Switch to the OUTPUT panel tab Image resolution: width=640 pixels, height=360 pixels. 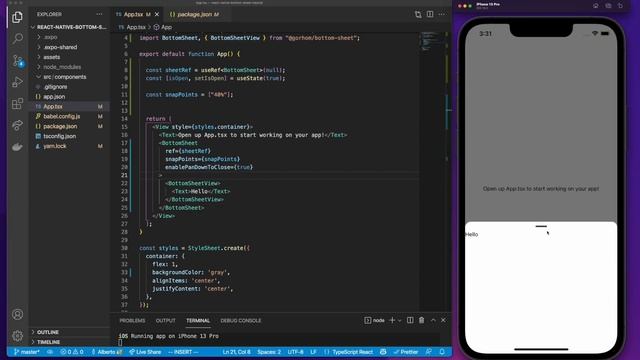(165, 321)
